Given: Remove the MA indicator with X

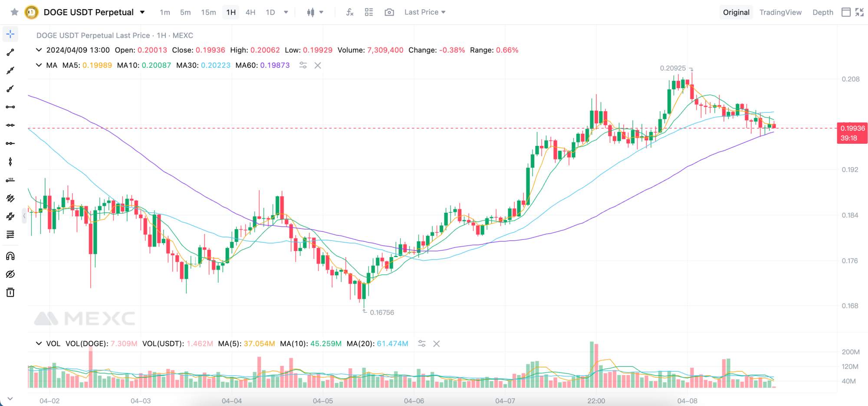Looking at the screenshot, I should 318,65.
